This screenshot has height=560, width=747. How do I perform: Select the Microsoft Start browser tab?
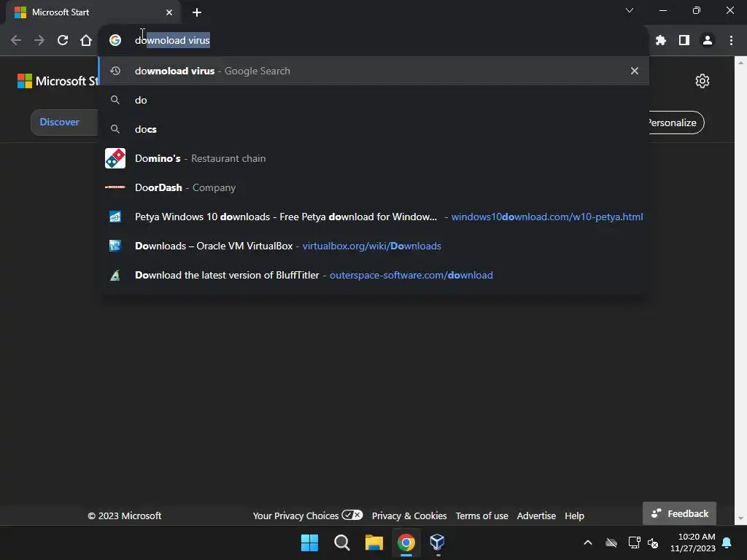[93, 12]
